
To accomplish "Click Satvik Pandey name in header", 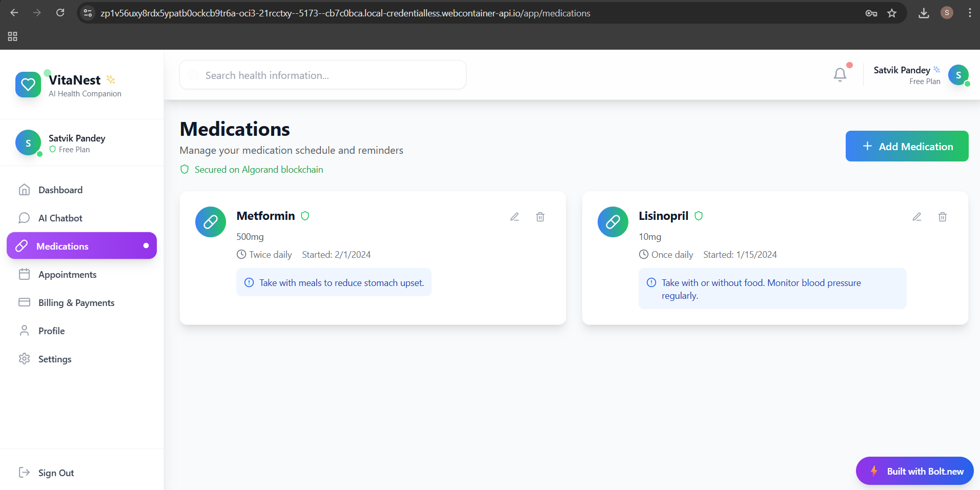I will click(902, 70).
